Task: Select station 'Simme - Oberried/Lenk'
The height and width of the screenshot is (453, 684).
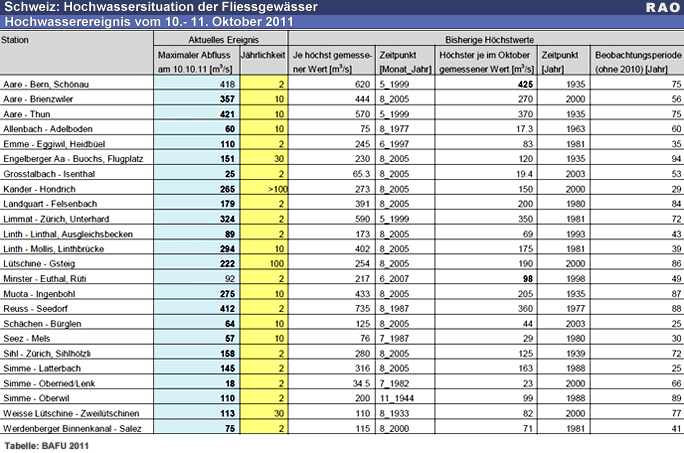Action: point(49,384)
